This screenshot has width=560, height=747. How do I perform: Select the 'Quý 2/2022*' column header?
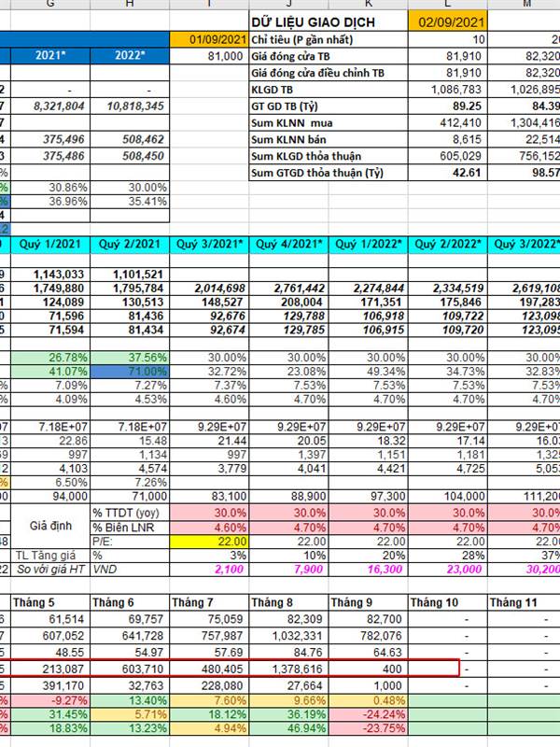click(448, 245)
